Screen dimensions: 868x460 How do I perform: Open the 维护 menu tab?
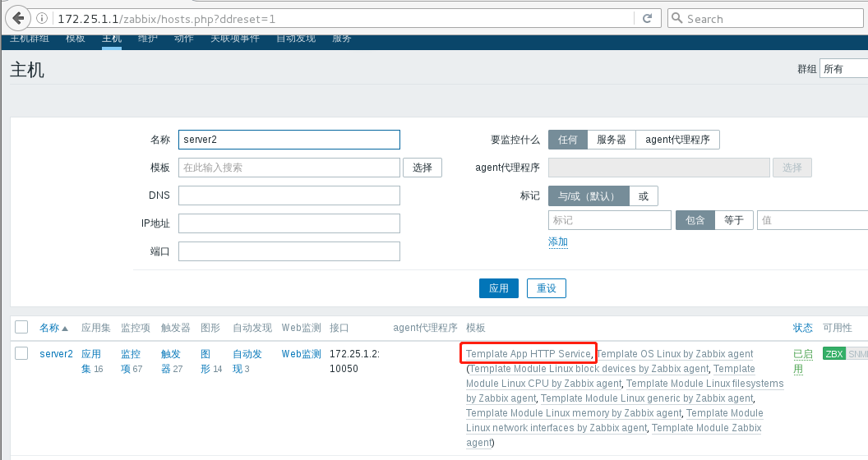[x=148, y=39]
